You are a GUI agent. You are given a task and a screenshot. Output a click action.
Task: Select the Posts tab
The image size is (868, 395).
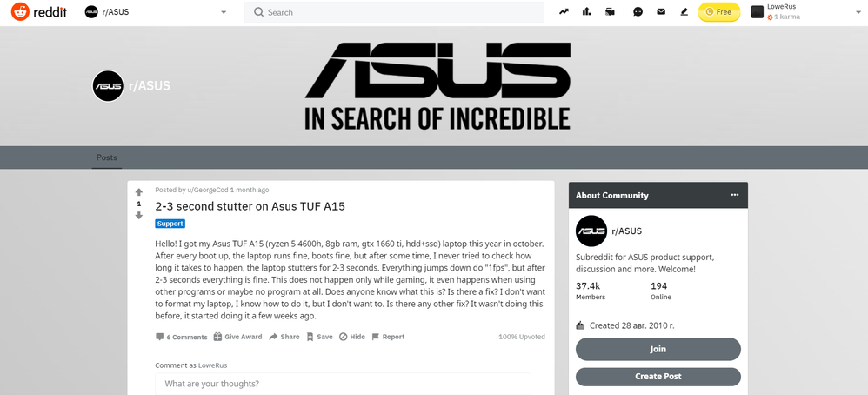(107, 157)
